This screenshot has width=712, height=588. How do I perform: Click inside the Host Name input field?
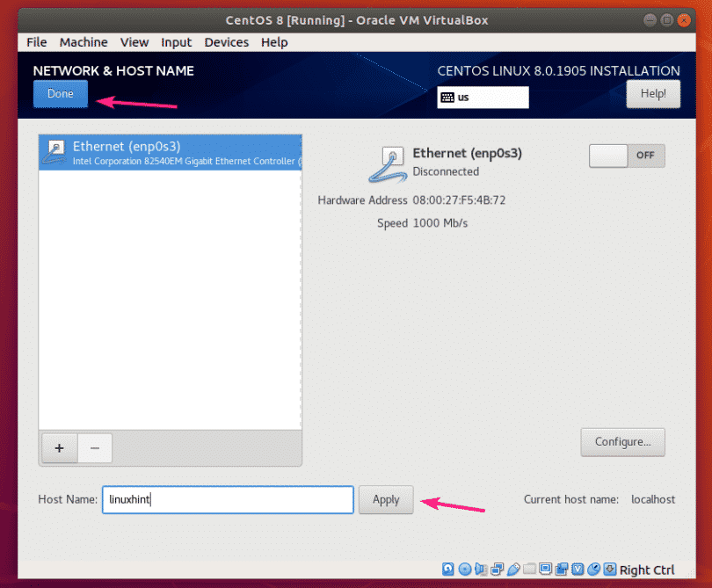click(x=227, y=499)
